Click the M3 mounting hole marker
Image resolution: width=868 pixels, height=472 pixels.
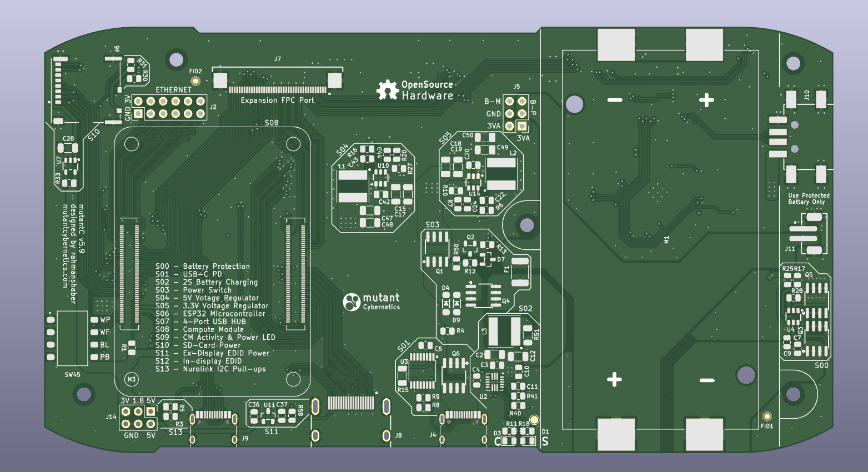point(132,380)
